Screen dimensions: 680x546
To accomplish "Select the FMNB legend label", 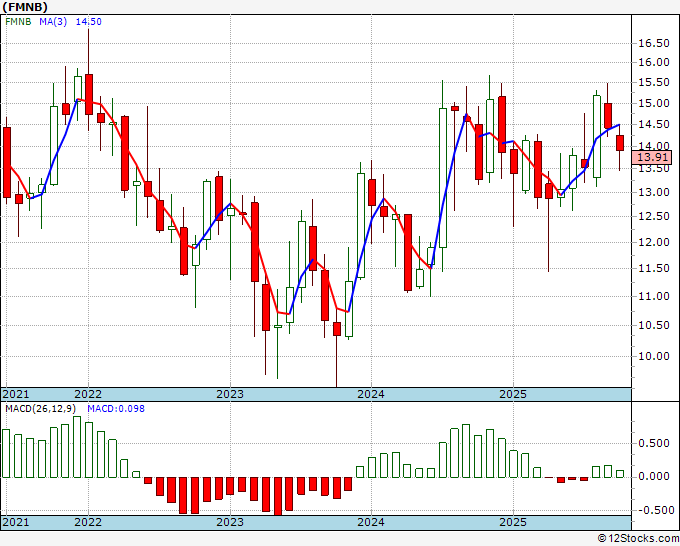I will click(18, 22).
